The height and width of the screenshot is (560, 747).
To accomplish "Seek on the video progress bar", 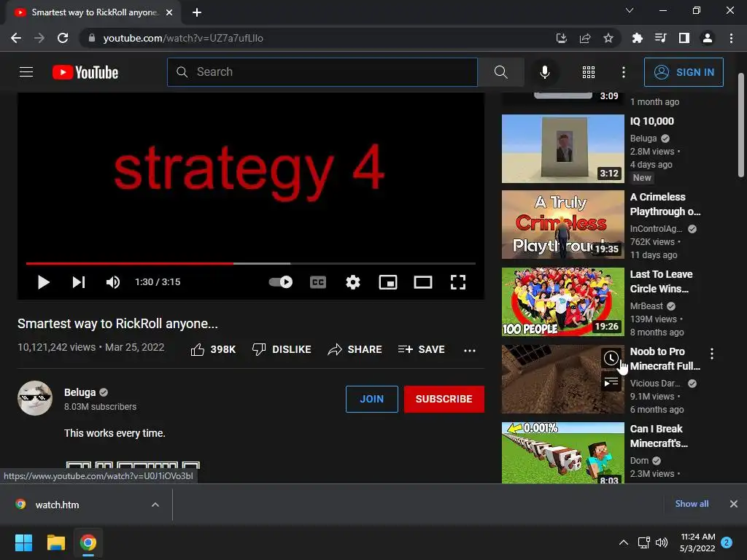I will [251, 263].
